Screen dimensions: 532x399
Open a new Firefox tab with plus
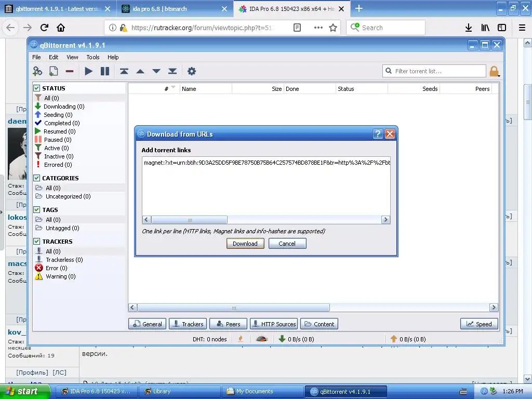[358, 8]
